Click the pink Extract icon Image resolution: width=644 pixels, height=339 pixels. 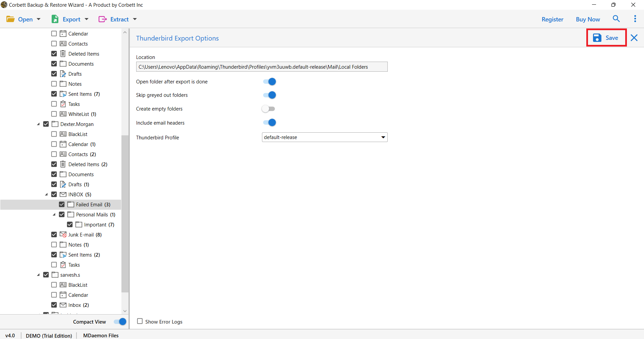tap(103, 19)
